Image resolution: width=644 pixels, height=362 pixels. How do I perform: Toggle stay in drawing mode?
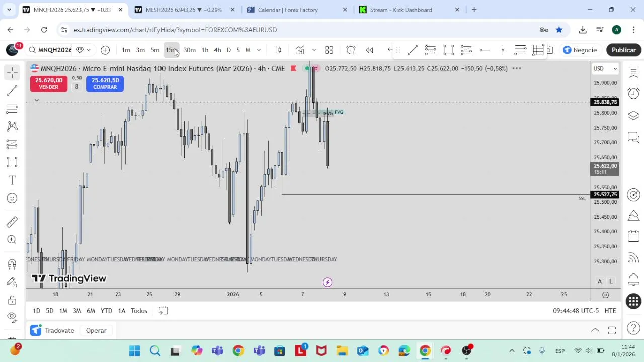(12, 282)
